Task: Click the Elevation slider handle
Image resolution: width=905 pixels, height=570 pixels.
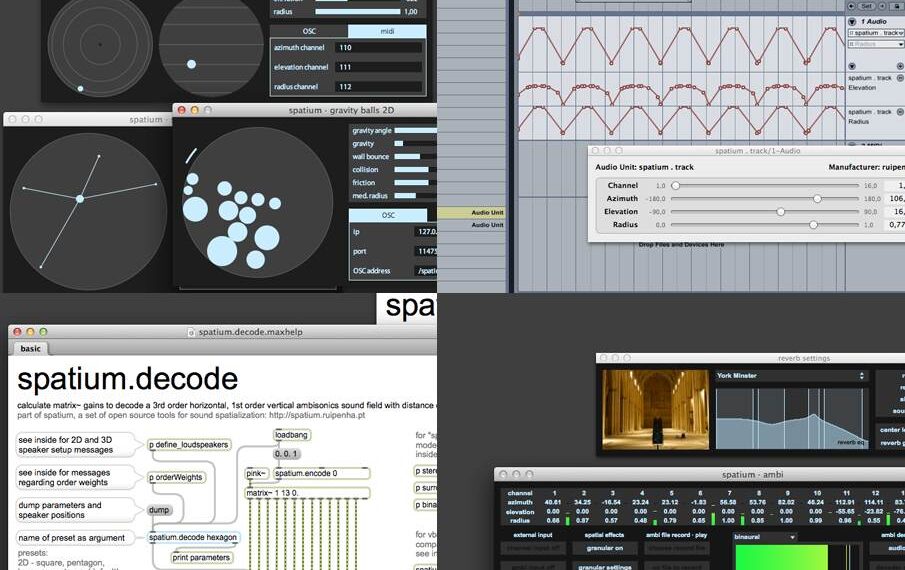Action: coord(780,212)
